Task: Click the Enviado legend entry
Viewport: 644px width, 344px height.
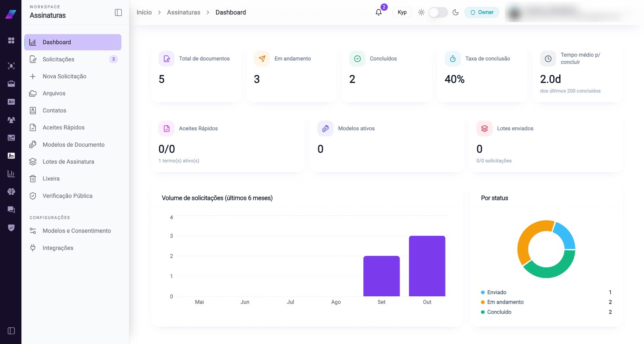Action: (x=546, y=292)
